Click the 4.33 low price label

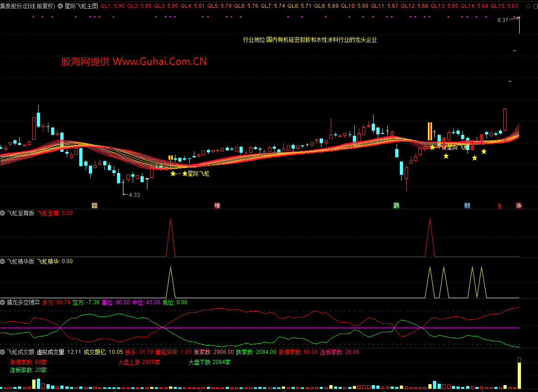point(134,195)
